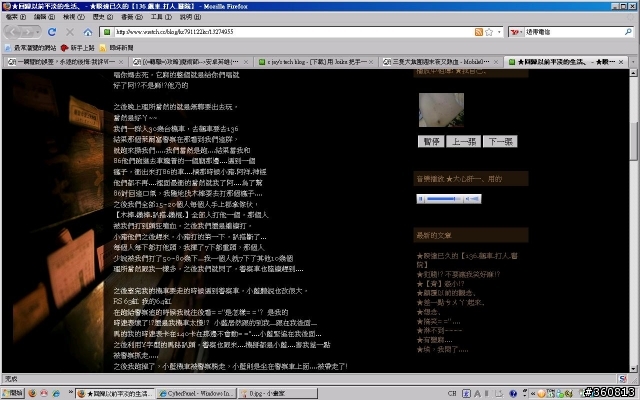Click the green site identity icon in address bar

[107, 32]
